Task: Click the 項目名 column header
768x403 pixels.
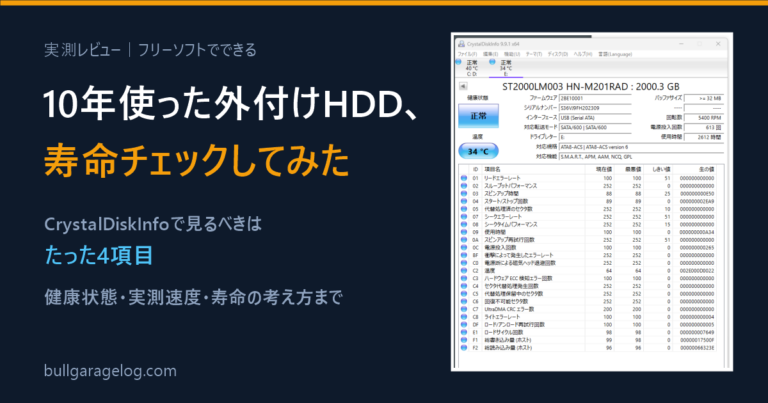Action: [x=533, y=169]
